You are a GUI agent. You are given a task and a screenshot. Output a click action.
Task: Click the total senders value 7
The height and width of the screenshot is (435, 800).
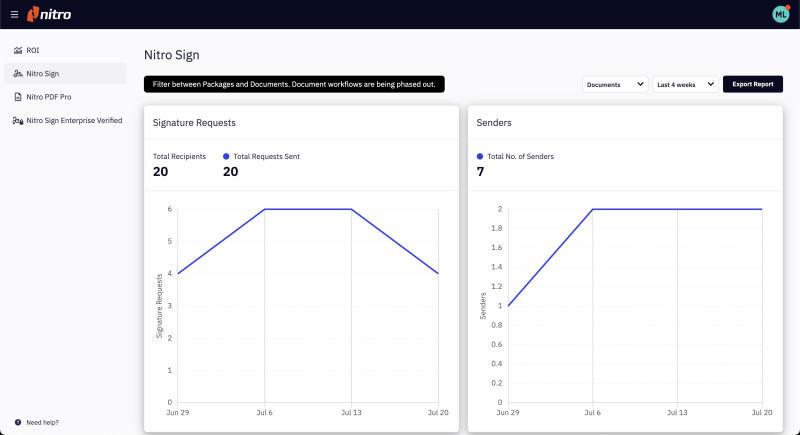click(480, 172)
